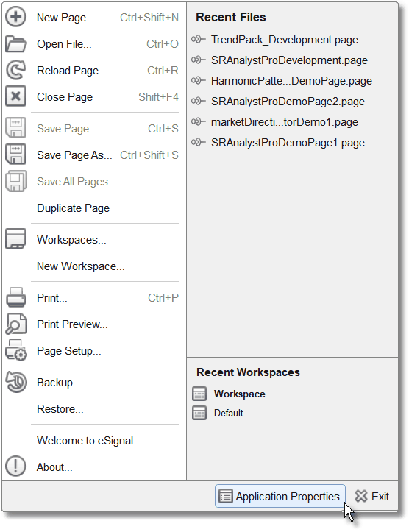
Task: Click the Backup clock arrow icon
Action: 15,383
